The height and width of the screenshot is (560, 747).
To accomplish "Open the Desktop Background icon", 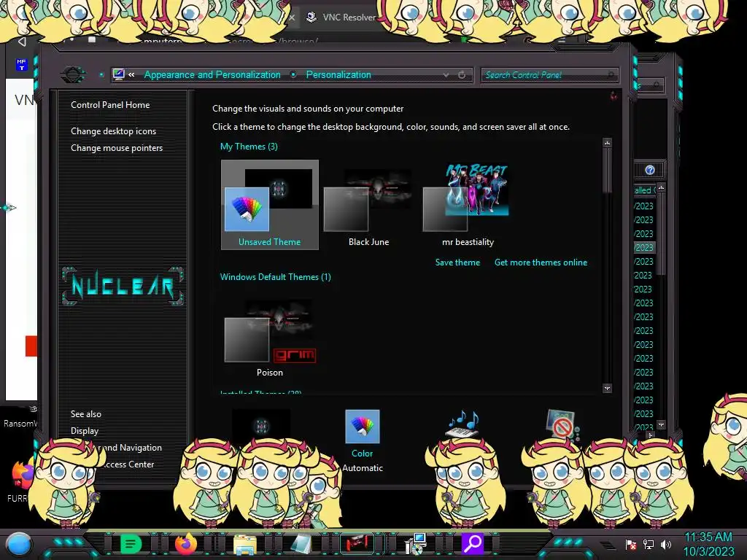I will point(261,424).
